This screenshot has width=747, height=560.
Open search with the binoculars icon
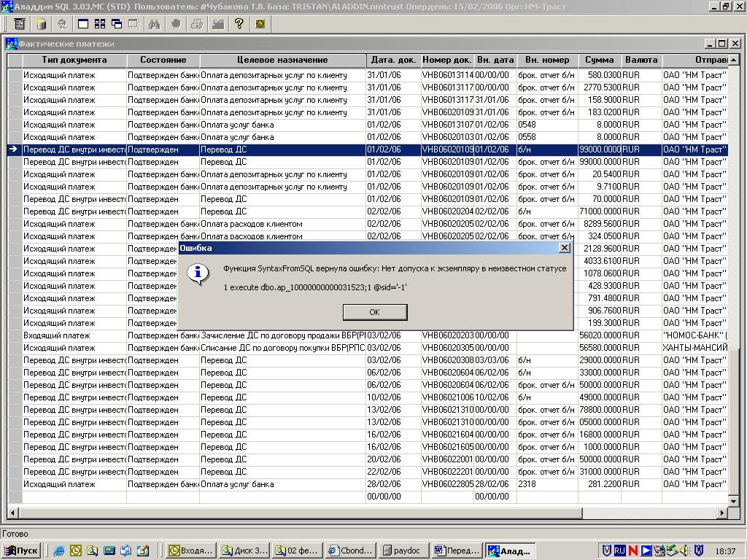155,24
